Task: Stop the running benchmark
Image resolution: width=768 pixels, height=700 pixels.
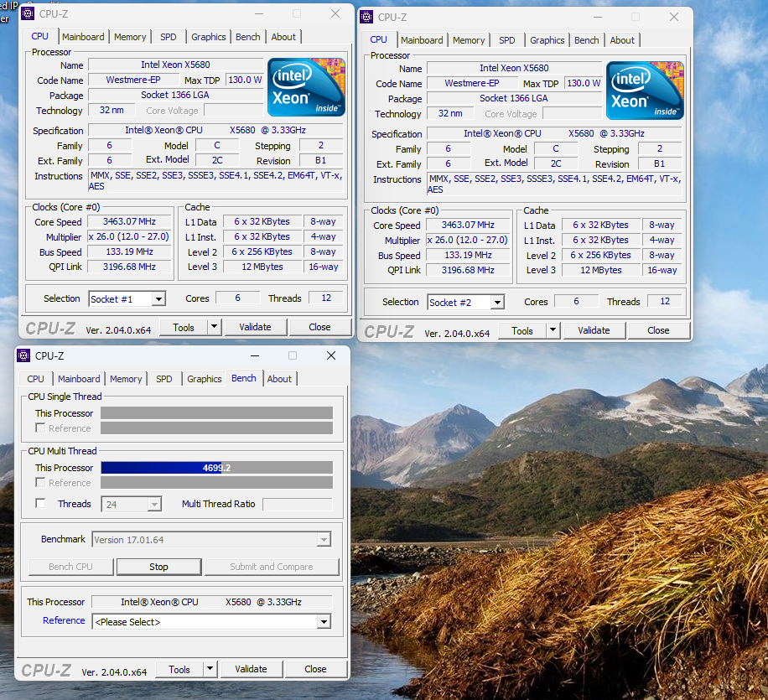Action: click(158, 567)
